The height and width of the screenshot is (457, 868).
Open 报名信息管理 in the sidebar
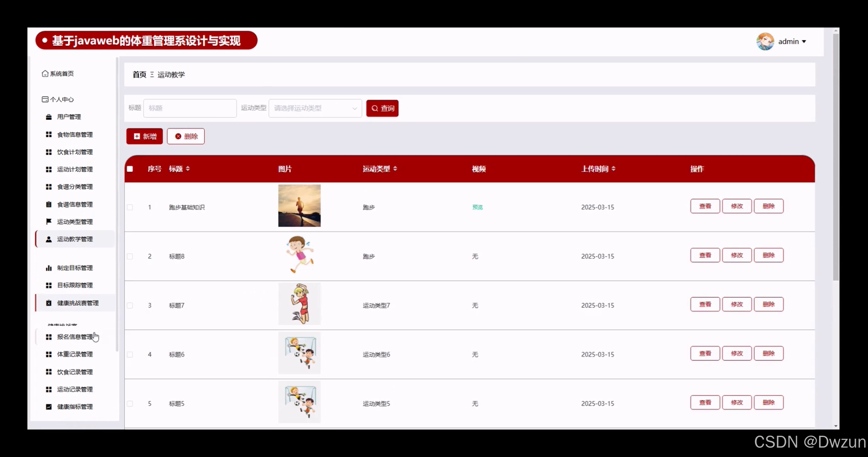point(75,337)
